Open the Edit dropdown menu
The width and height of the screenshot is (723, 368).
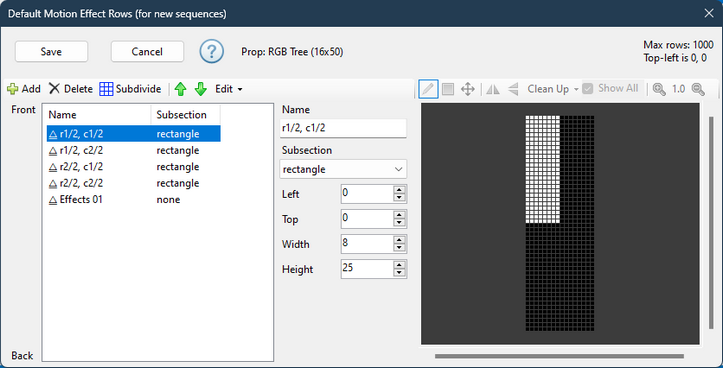tap(229, 89)
